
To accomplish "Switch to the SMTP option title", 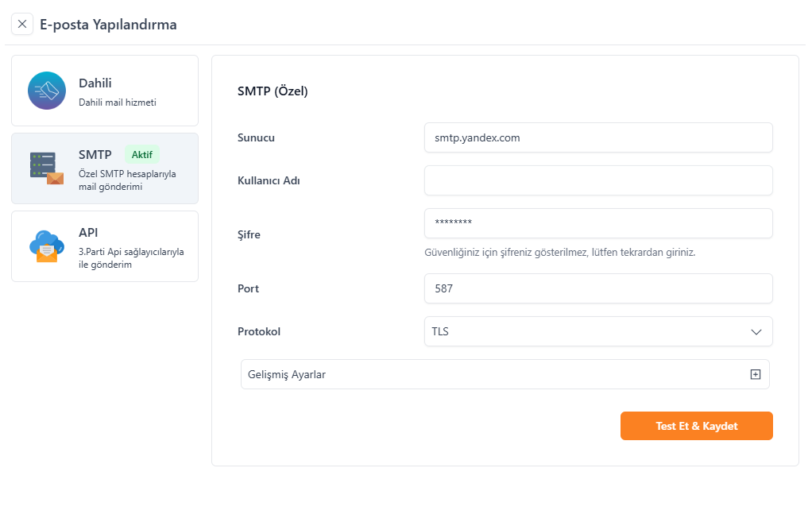I will tap(95, 154).
